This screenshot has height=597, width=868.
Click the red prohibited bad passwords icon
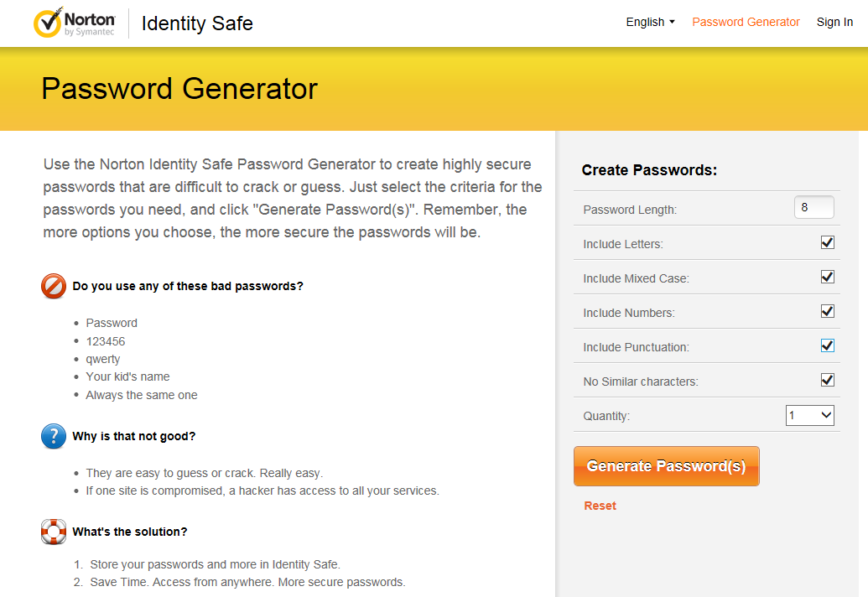coord(54,287)
